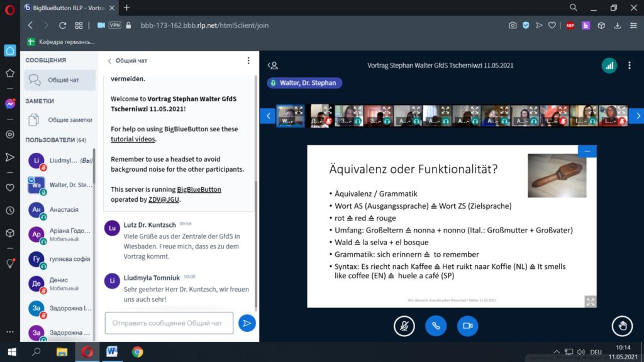Follow the tutorial videos link
This screenshot has height=362, width=644.
[x=133, y=139]
